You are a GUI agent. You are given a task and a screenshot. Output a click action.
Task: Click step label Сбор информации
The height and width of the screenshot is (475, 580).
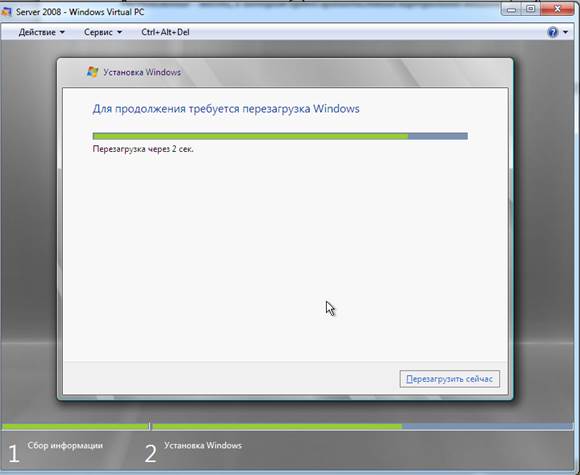click(65, 445)
